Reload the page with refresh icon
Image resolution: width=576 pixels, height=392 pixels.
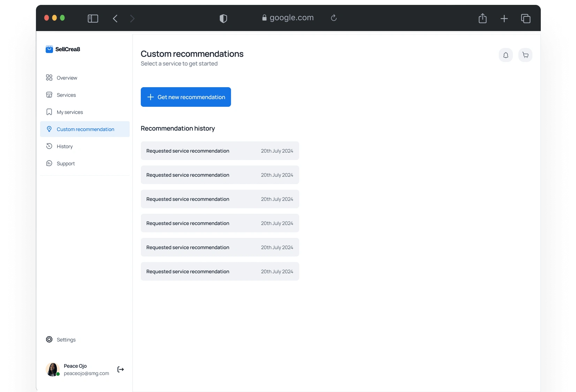coord(334,18)
